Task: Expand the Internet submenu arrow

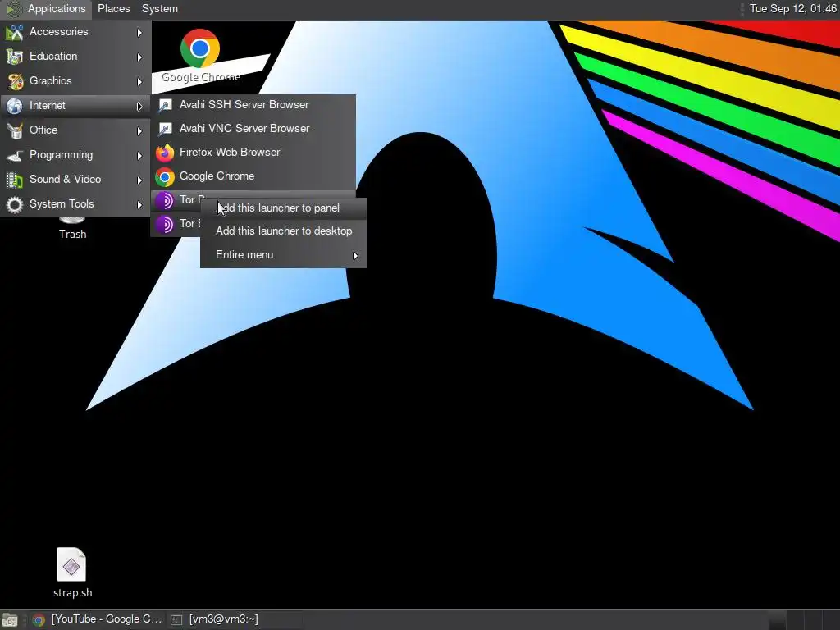Action: (x=139, y=107)
